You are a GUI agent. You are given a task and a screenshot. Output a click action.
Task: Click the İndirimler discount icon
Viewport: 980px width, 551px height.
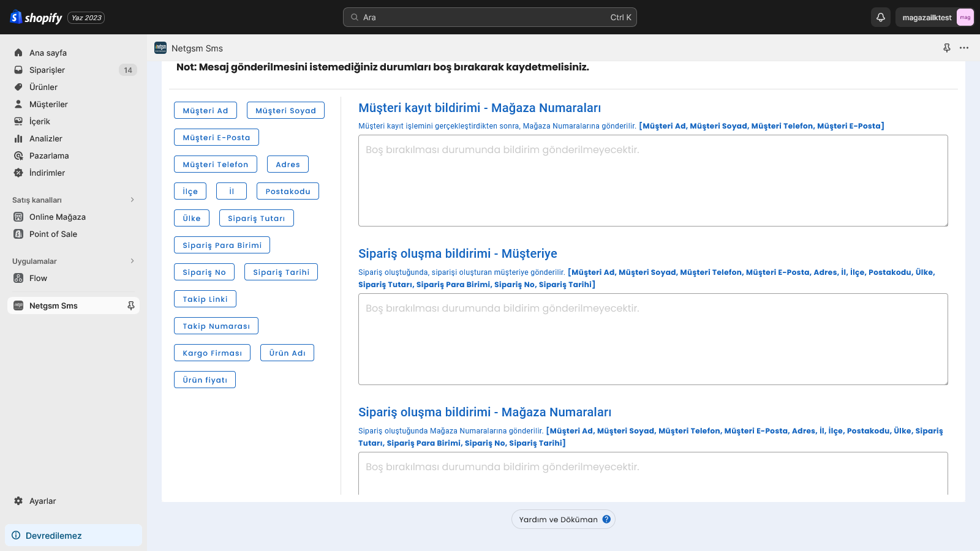[18, 173]
